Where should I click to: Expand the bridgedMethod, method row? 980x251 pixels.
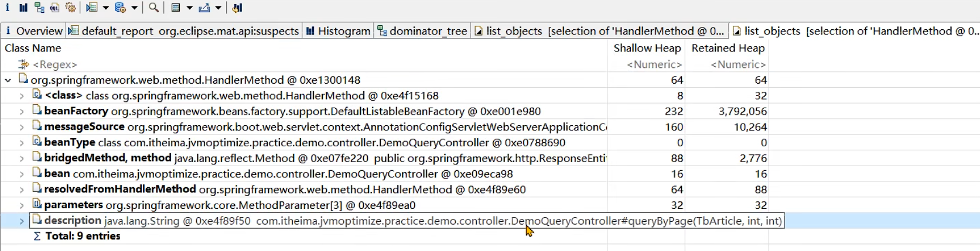click(x=22, y=159)
